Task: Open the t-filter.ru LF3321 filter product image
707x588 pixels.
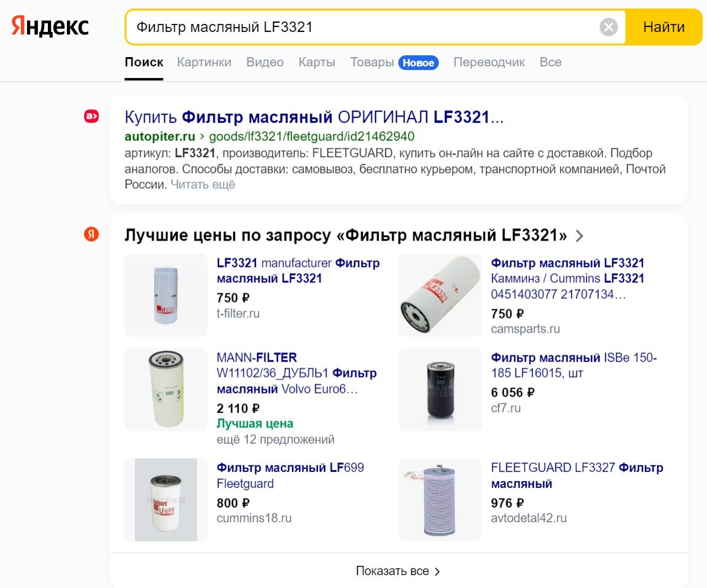Action: [x=166, y=295]
